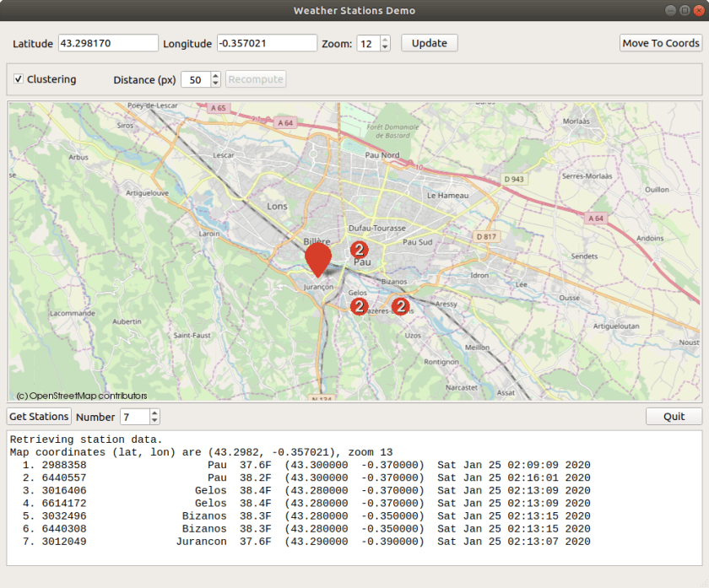
Task: Click the Idron label on the map
Action: 479,275
